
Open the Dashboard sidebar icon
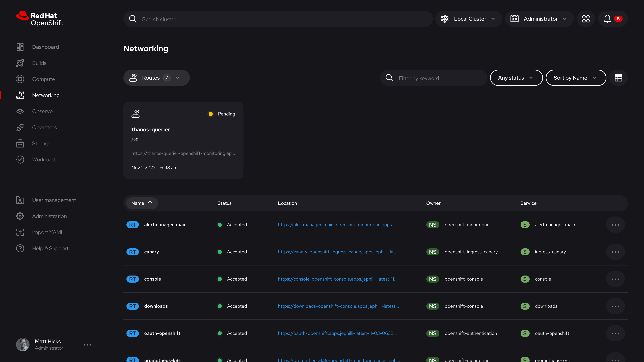pos(20,47)
